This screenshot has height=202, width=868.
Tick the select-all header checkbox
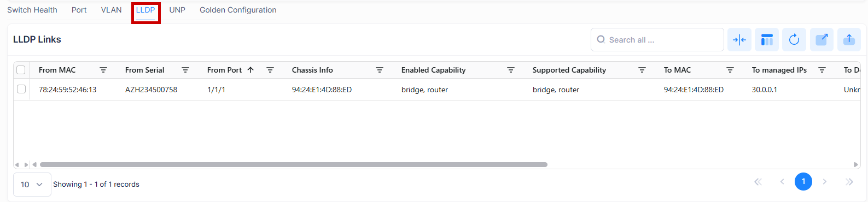pyautogui.click(x=21, y=70)
